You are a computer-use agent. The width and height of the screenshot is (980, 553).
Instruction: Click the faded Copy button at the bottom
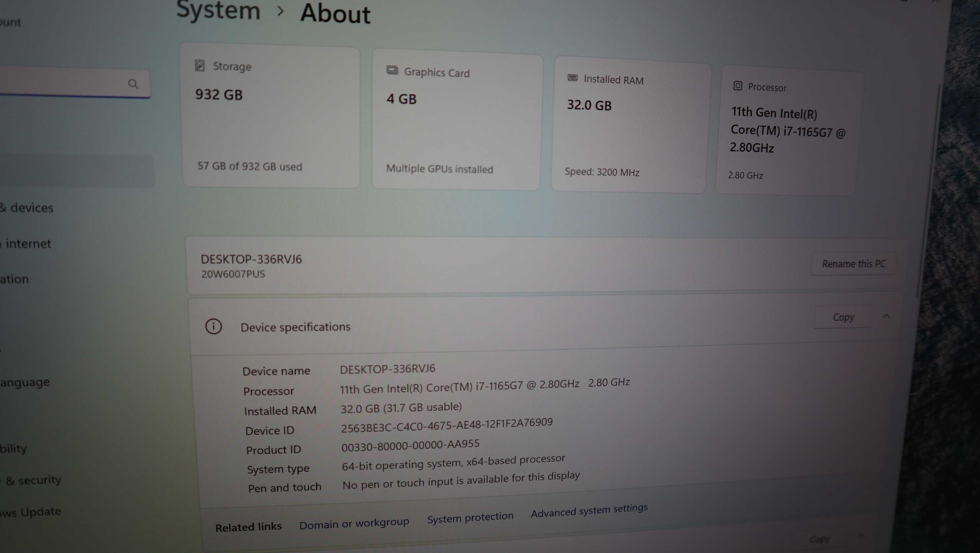[x=819, y=539]
